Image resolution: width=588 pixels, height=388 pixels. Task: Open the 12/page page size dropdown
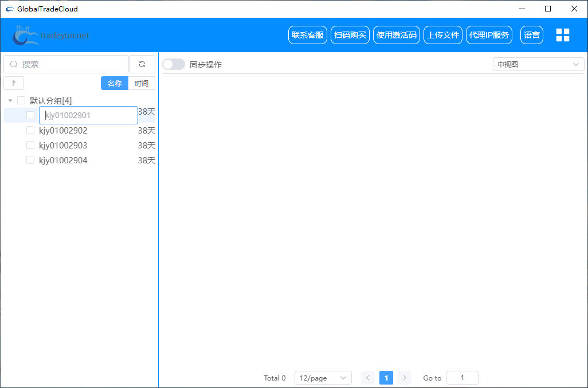pos(323,378)
